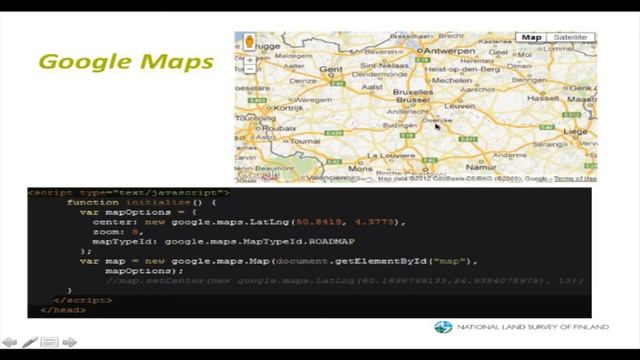Click Sint-Niklaas label on the map
Screen dimensions: 640x360
coord(384,65)
